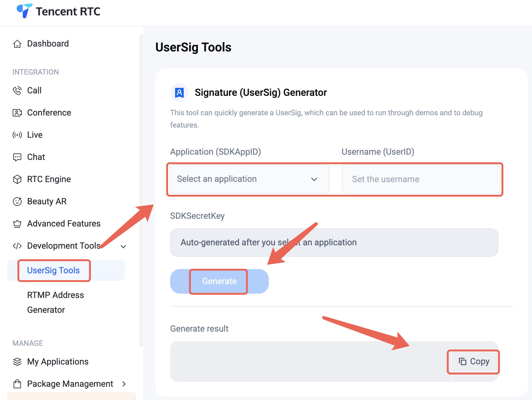
Task: Click the Conference sidebar icon
Action: tap(17, 113)
